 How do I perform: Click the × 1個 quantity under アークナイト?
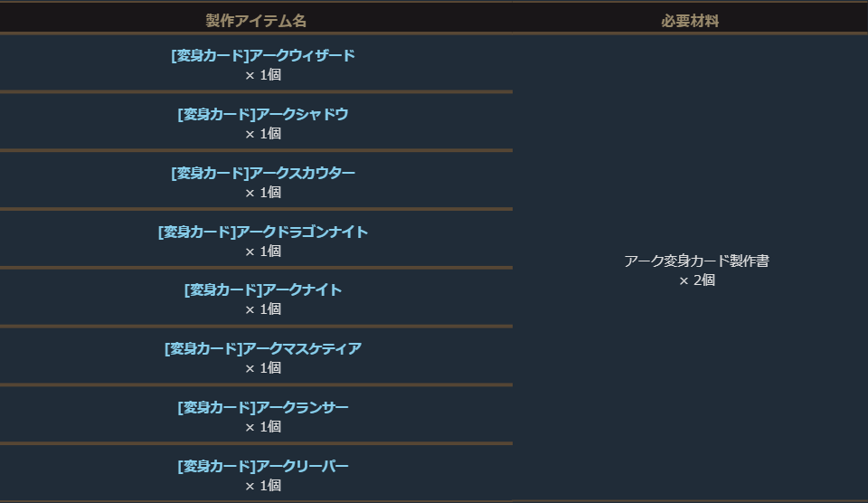[x=263, y=309]
